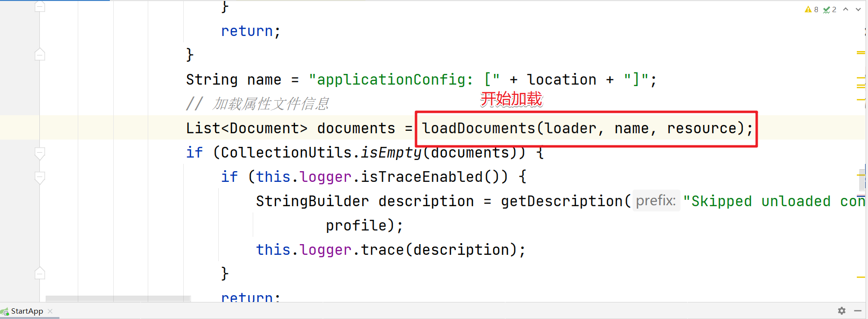The image size is (868, 319).
Task: Click the loadDocuments method call
Action: click(x=478, y=128)
